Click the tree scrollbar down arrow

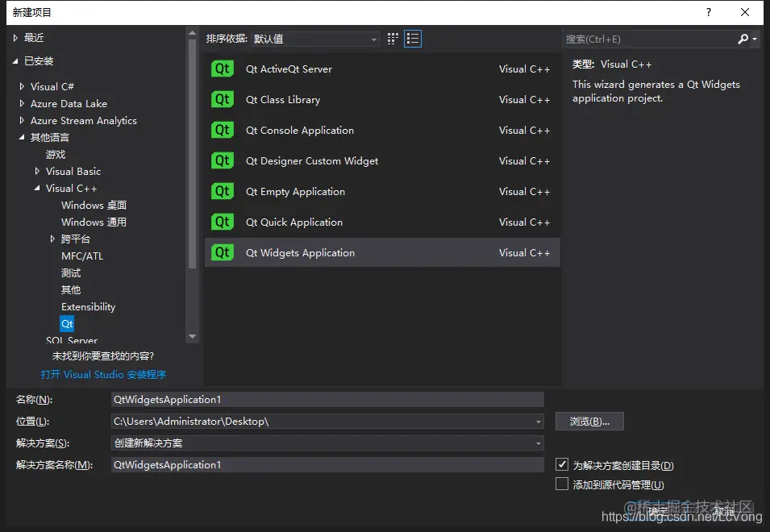pos(193,337)
